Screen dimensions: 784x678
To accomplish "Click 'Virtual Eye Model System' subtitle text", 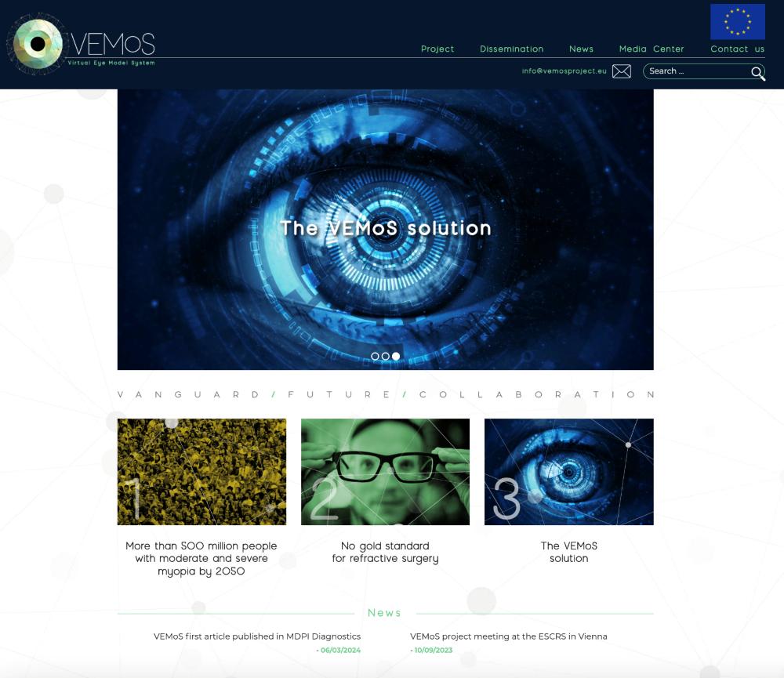I will coord(111,63).
